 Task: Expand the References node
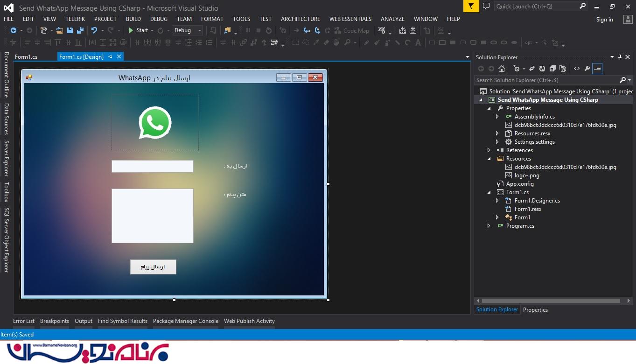489,150
